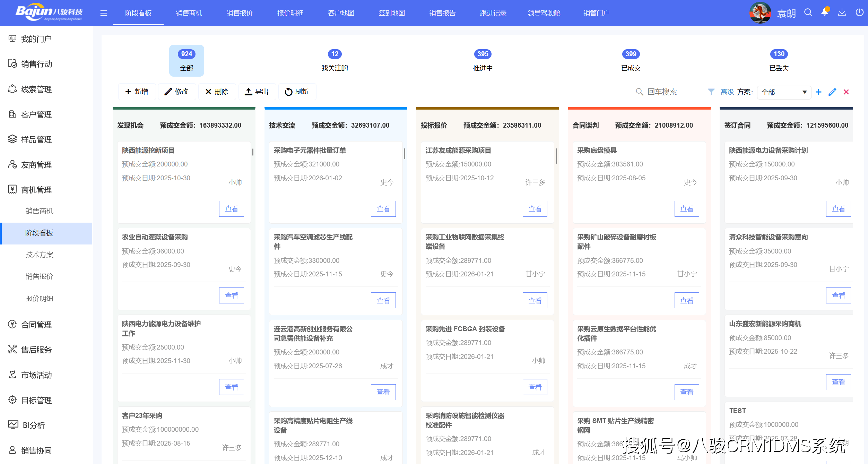Screen dimensions: 868x464
Task: Switch to 销售报价 top tab
Action: [240, 13]
